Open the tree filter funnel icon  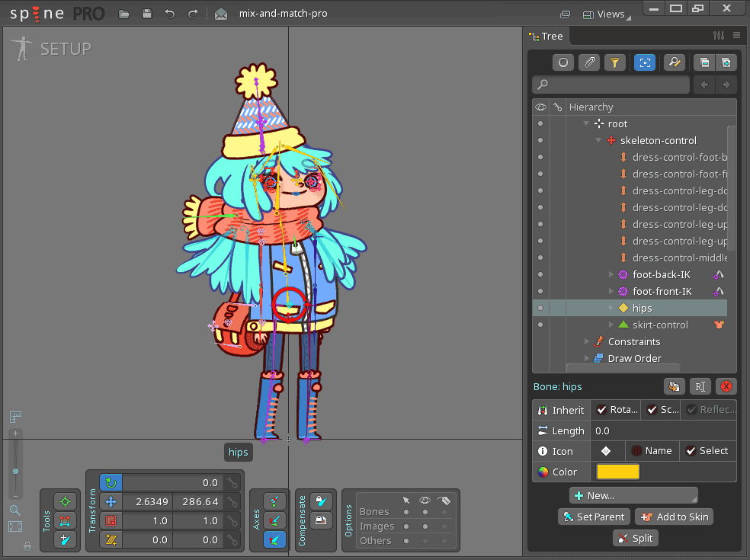tap(614, 62)
